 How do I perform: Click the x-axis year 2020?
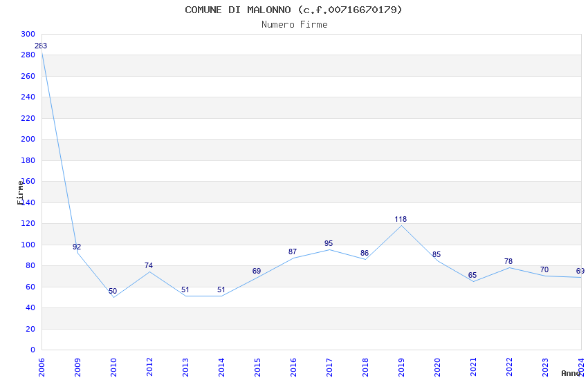(437, 368)
